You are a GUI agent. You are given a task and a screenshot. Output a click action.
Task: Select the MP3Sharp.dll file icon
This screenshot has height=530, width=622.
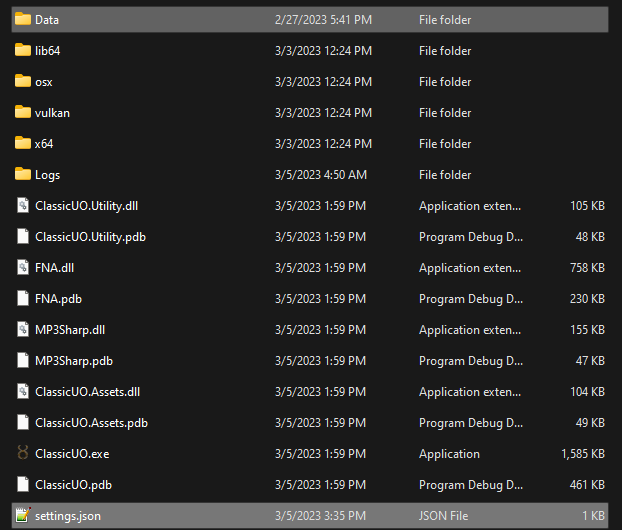[23, 329]
